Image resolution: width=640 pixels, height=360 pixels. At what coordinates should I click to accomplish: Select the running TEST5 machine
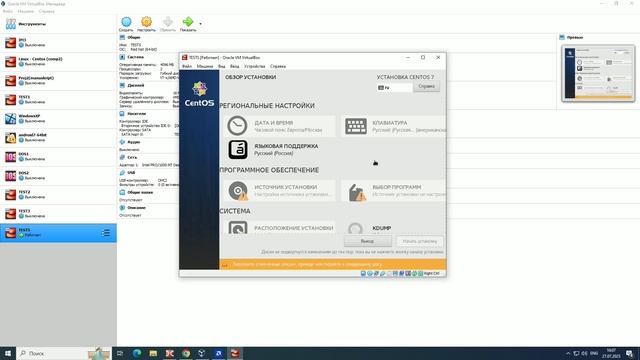click(58, 233)
